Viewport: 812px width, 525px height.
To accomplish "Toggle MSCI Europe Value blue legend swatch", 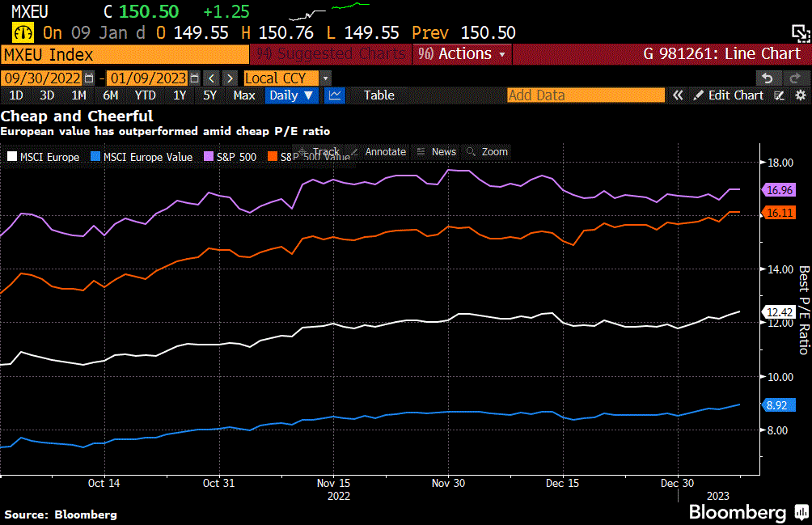I will click(95, 156).
